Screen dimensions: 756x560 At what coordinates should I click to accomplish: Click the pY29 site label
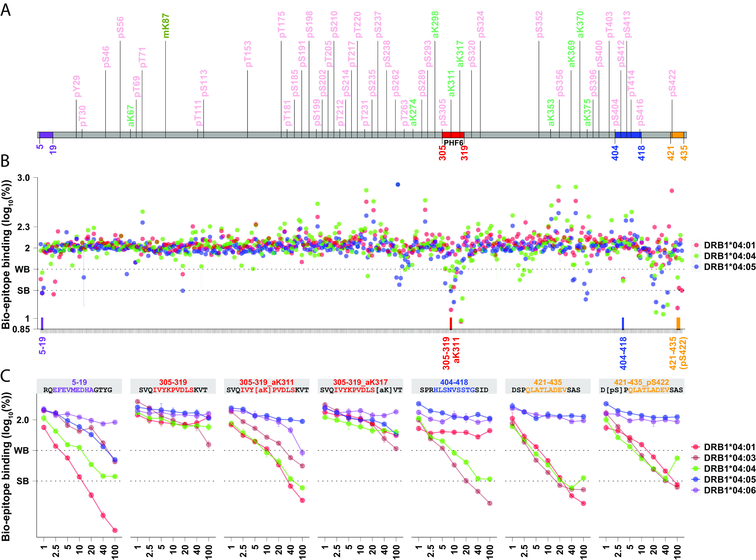point(77,86)
